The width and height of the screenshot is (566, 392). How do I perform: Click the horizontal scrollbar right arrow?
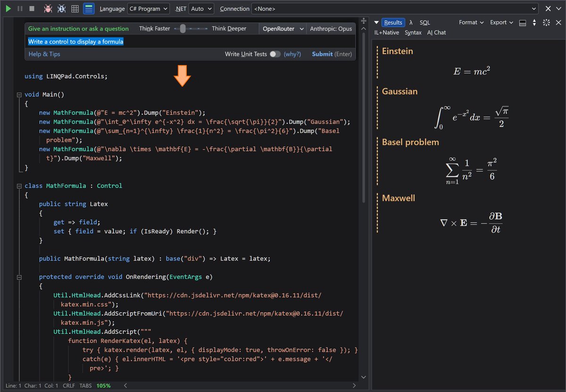(355, 385)
